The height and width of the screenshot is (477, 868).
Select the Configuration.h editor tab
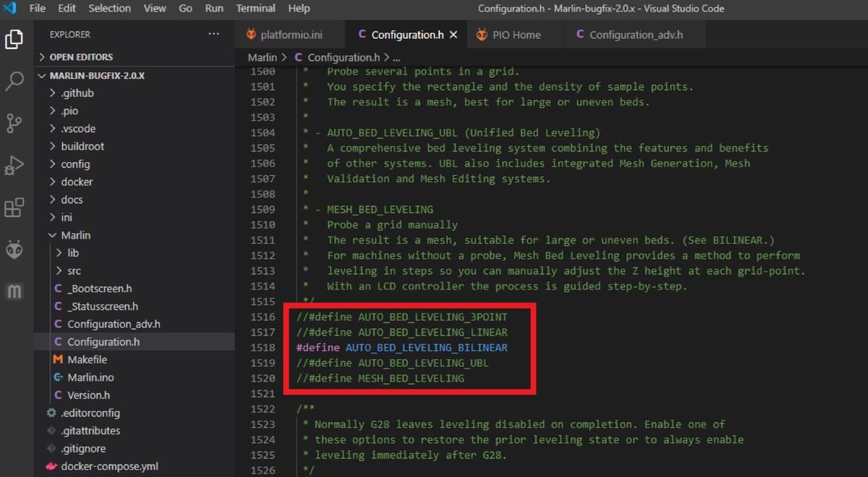pyautogui.click(x=405, y=35)
